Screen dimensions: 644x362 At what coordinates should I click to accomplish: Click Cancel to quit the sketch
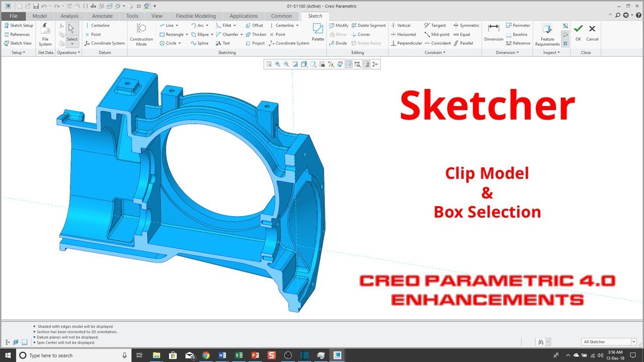(x=592, y=32)
